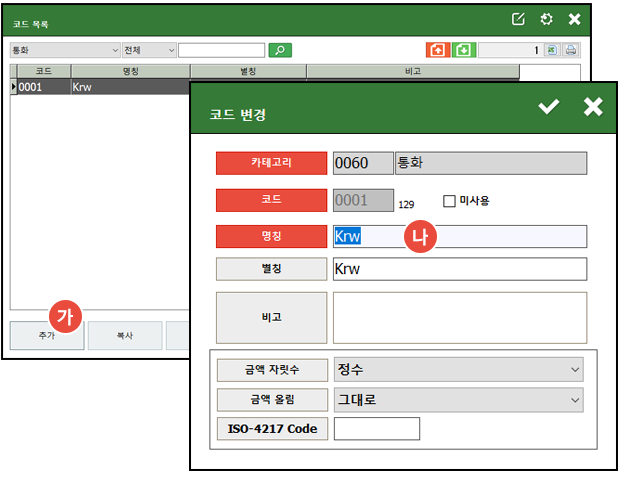The height and width of the screenshot is (477, 625).
Task: Click the 복사 button
Action: [x=125, y=336]
